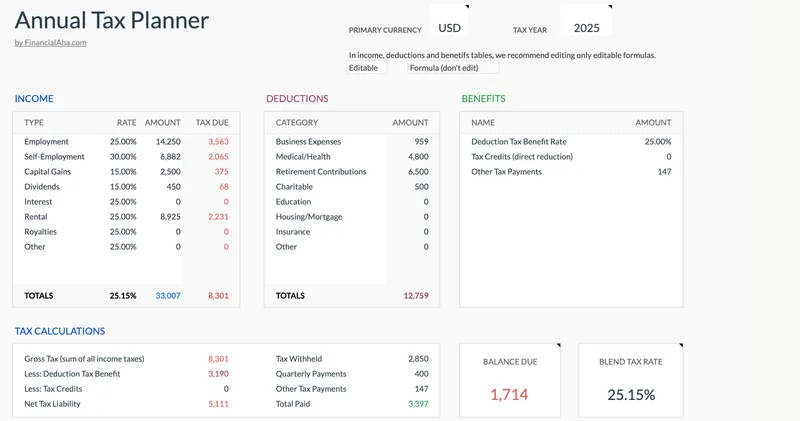Select Charitable amount 500
This screenshot has width=800, height=421.
[421, 187]
